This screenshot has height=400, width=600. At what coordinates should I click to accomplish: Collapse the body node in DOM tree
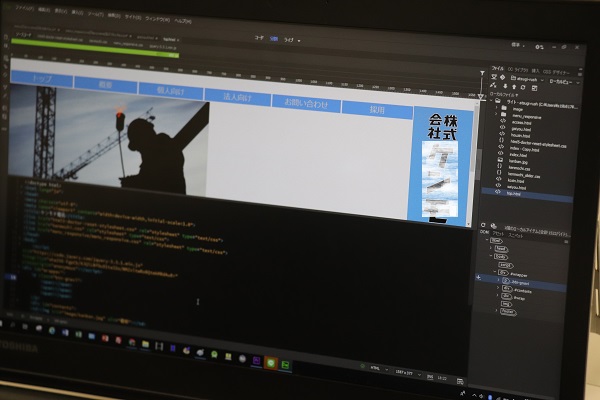pyautogui.click(x=491, y=256)
